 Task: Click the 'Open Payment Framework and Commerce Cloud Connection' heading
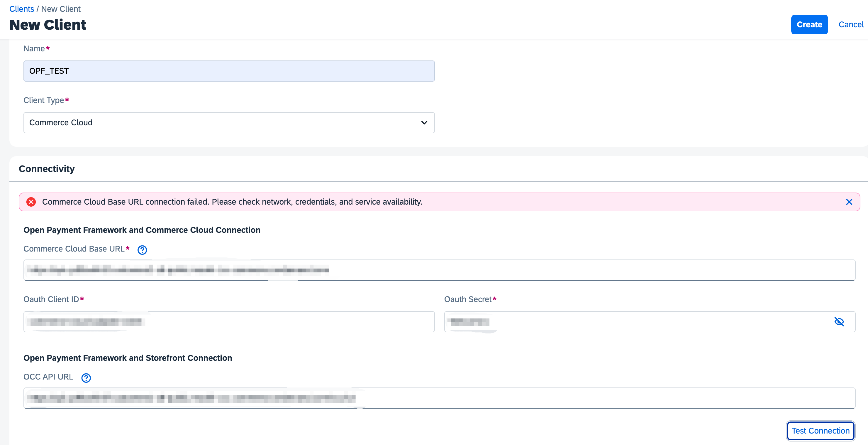tap(142, 230)
